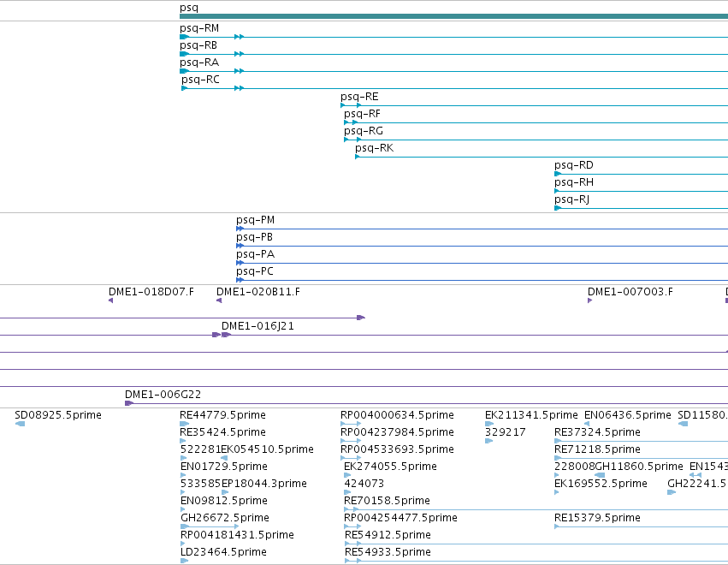728x565 pixels.
Task: Select EST EK169552.5prime label
Action: tap(601, 484)
